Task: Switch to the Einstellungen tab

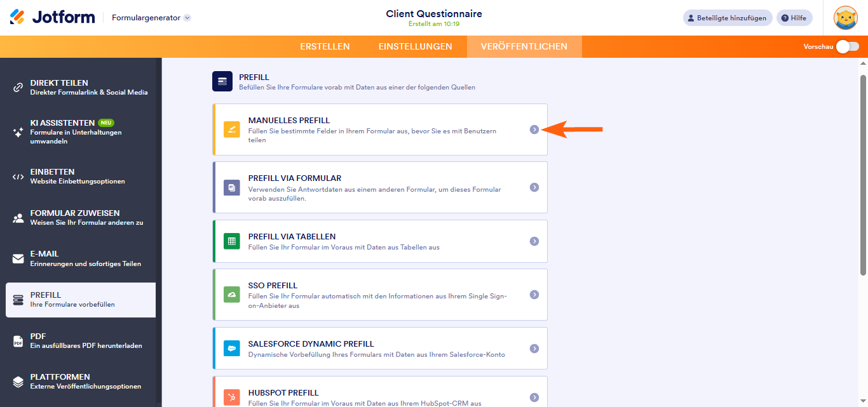Action: [415, 46]
